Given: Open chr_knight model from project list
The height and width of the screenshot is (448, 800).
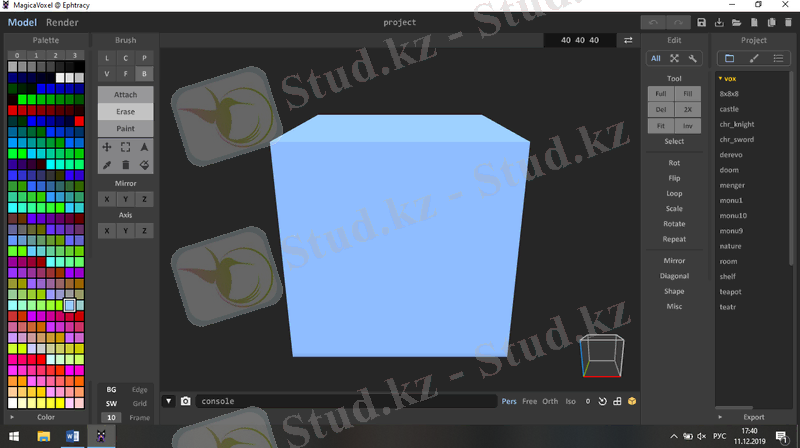Looking at the screenshot, I should pos(737,124).
